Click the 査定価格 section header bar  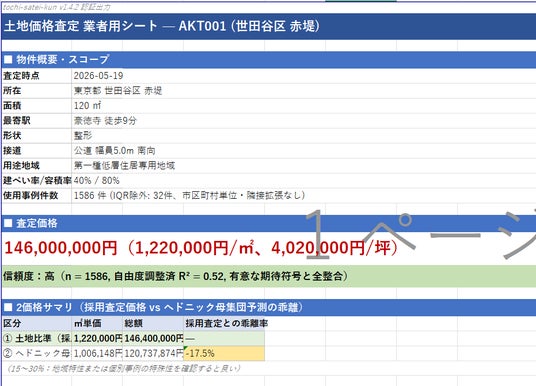[269, 224]
